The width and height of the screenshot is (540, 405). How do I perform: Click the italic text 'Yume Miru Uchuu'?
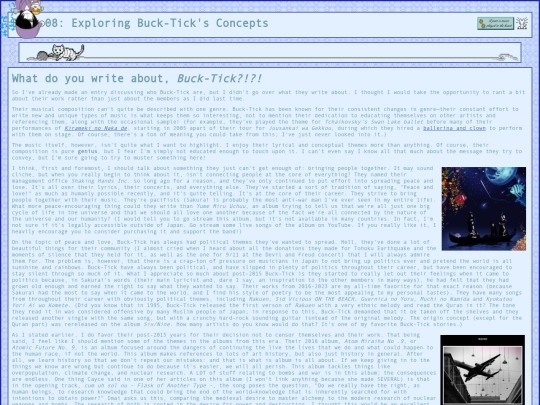[221, 206]
